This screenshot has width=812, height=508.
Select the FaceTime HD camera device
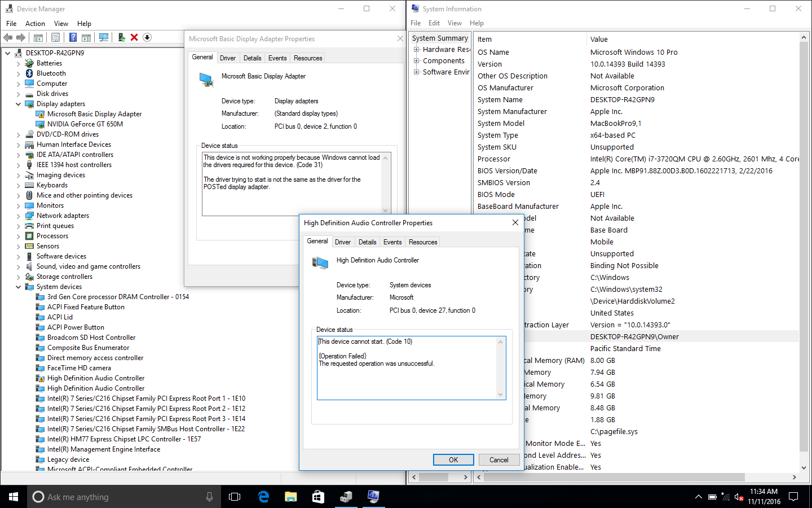point(79,368)
